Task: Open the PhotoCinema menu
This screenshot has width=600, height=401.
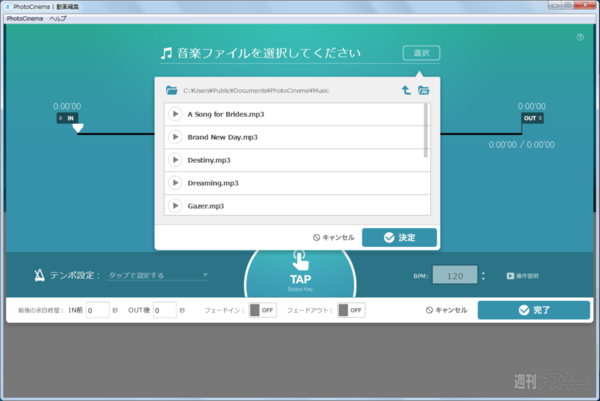Action: tap(25, 18)
